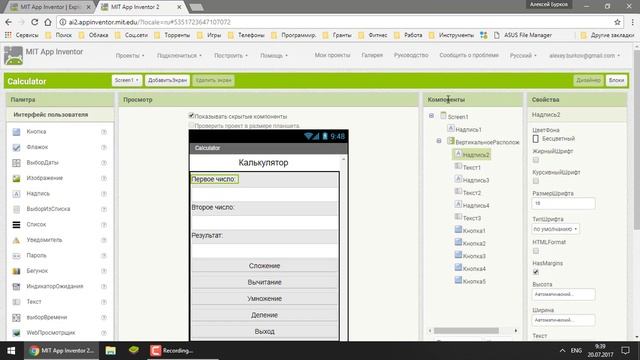Click the components panel horizontal scrollbar
This screenshot has width=640, height=360.
pos(466,330)
